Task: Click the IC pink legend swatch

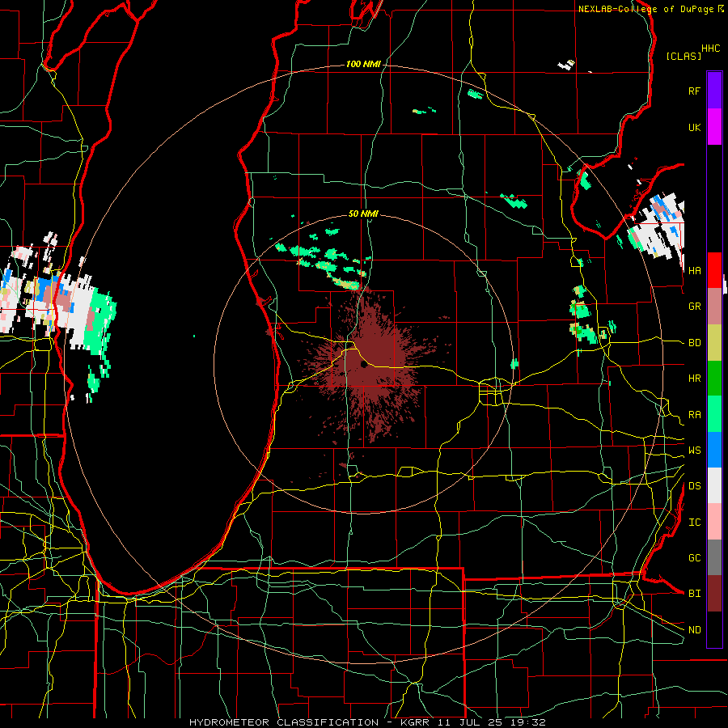Action: (714, 522)
